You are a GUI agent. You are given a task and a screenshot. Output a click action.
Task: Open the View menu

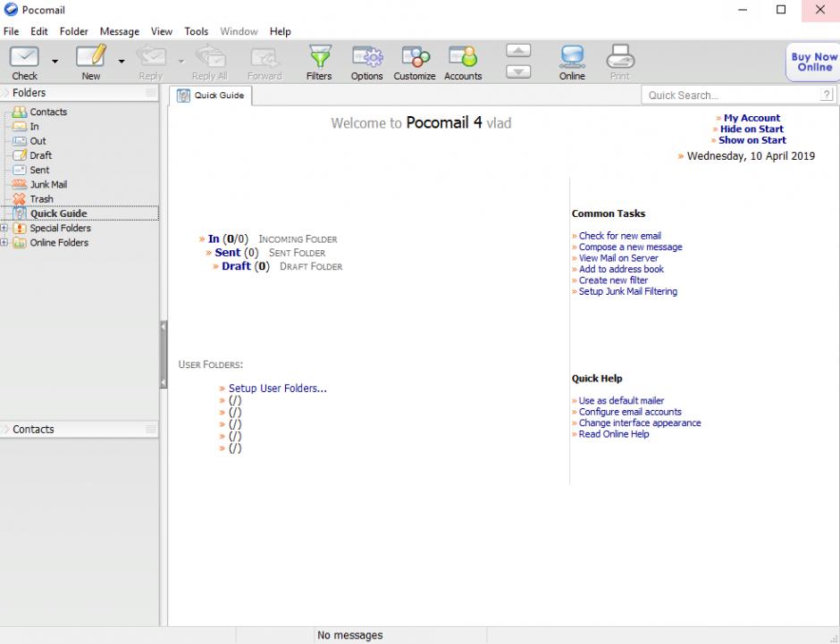[x=161, y=31]
